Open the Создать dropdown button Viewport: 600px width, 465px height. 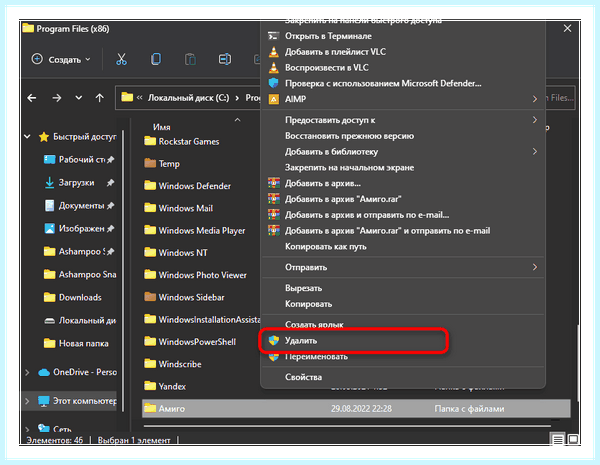(x=61, y=59)
